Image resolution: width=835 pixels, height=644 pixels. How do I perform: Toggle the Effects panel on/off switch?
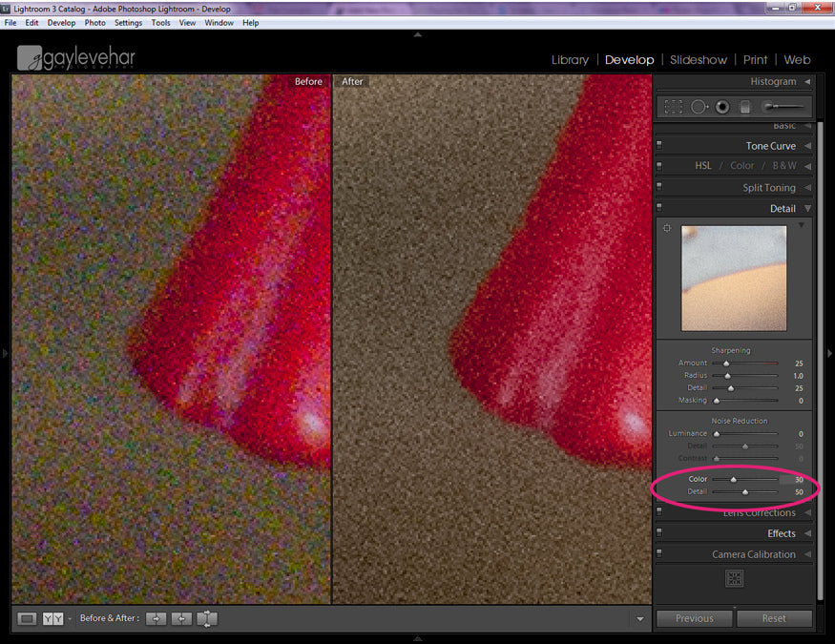pos(659,533)
